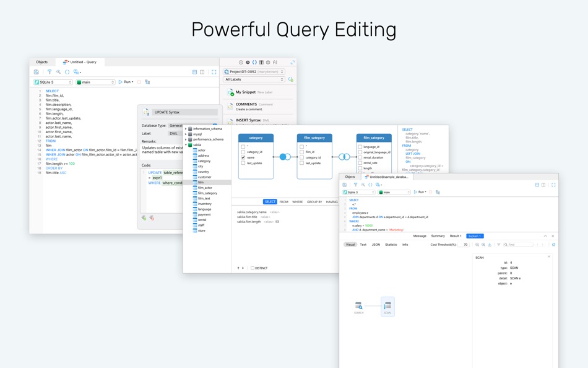Click fullscreen icon in Untitled@sample_databa window
588x368 pixels.
click(553, 185)
